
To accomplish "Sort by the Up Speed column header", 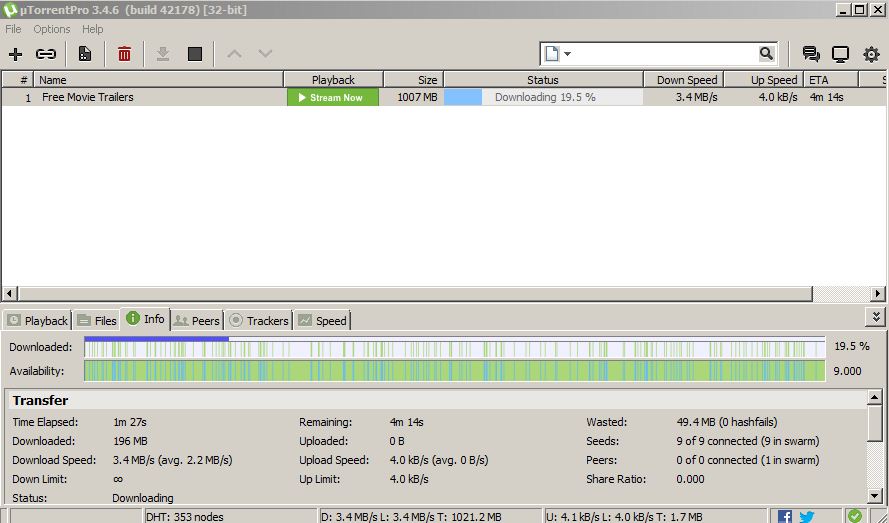I will (764, 79).
